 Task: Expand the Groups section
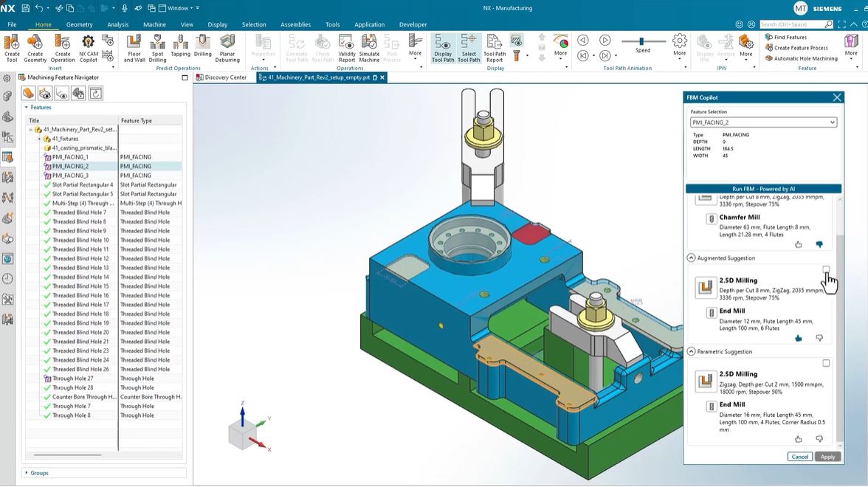pos(27,473)
